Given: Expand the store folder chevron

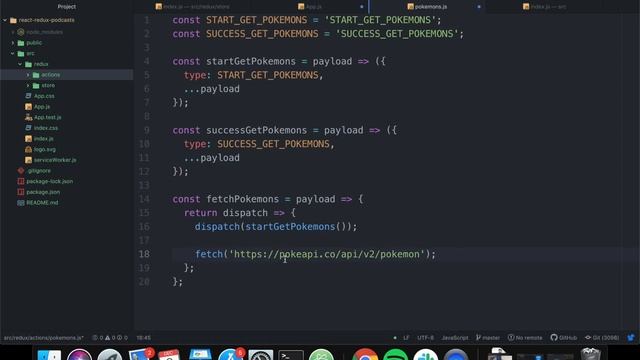Looking at the screenshot, I should (28, 85).
